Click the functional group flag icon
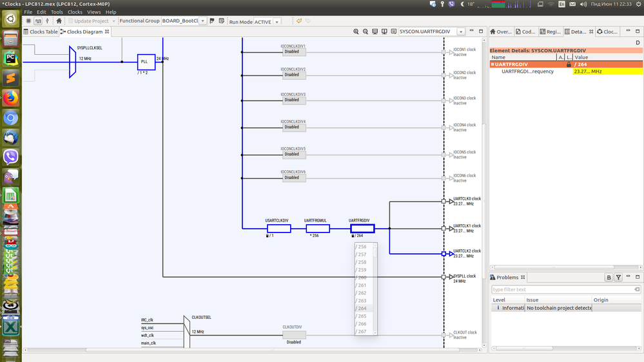 tap(212, 21)
